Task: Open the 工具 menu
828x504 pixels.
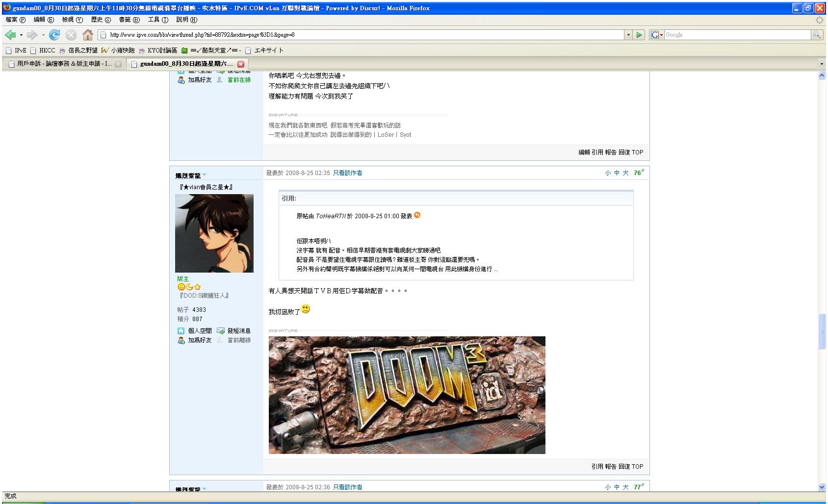Action: coord(158,20)
